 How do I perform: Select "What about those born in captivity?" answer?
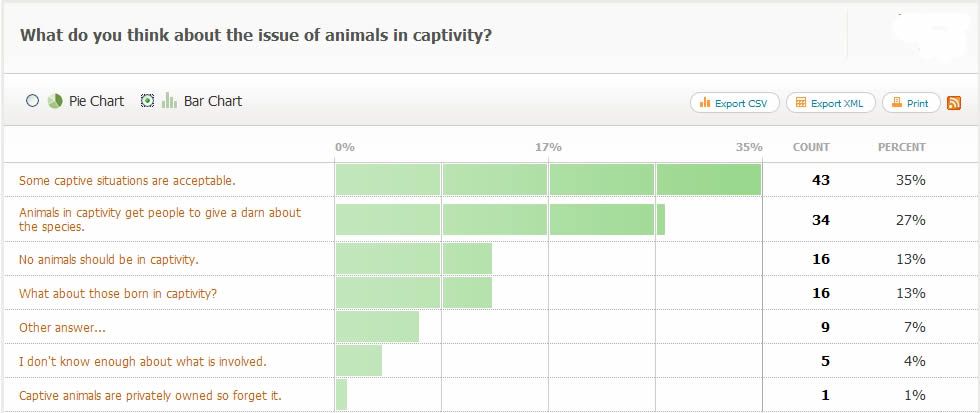pyautogui.click(x=119, y=293)
